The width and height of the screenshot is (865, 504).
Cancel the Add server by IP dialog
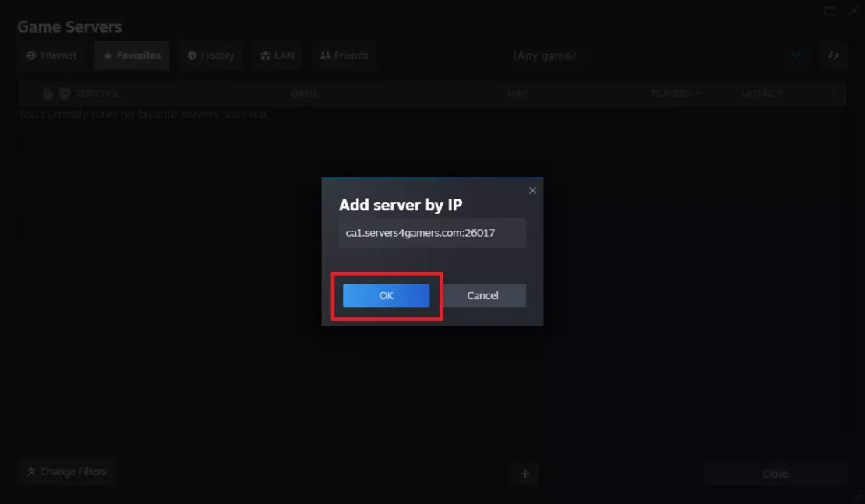coord(482,295)
